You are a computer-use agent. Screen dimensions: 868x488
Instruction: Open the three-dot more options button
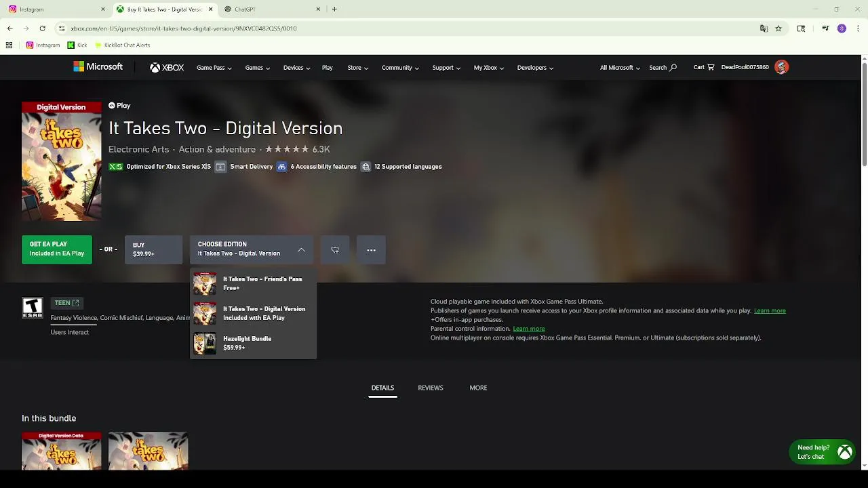371,249
